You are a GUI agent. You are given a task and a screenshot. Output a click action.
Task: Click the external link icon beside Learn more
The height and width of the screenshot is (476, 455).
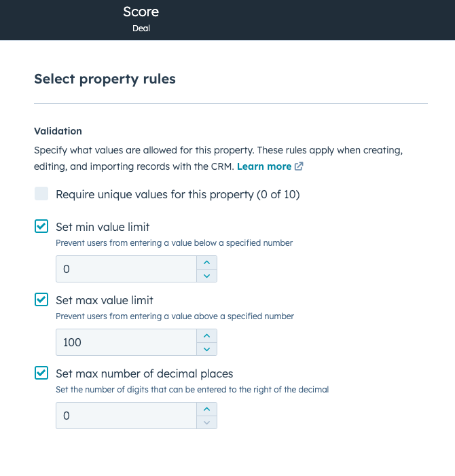(299, 166)
